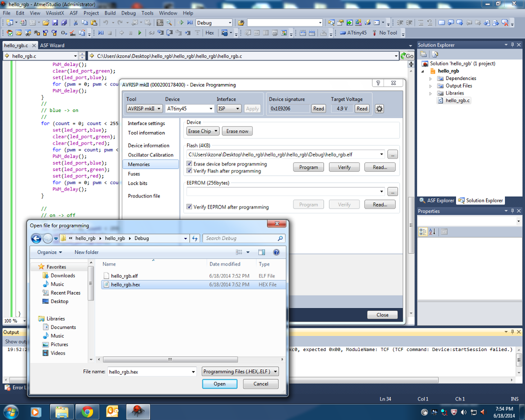Viewport: 525px width, 420px height.
Task: Click the Find magnifier icon in toolbar
Action: [169, 22]
